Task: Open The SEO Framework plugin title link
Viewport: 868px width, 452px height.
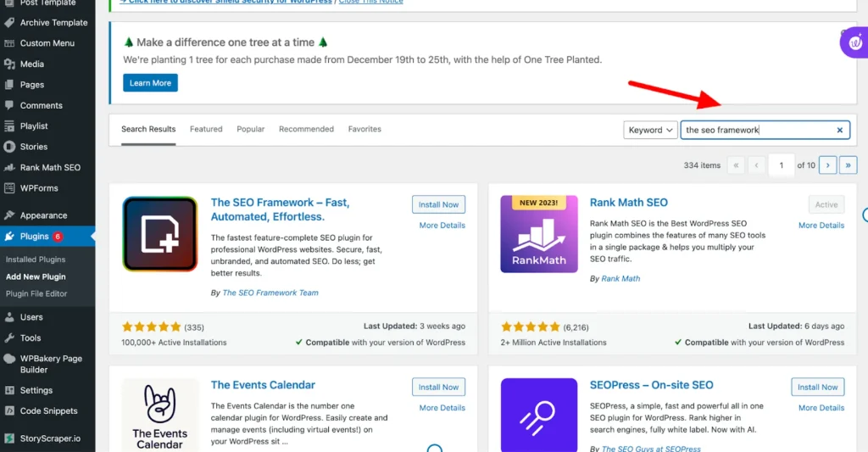Action: coord(280,209)
